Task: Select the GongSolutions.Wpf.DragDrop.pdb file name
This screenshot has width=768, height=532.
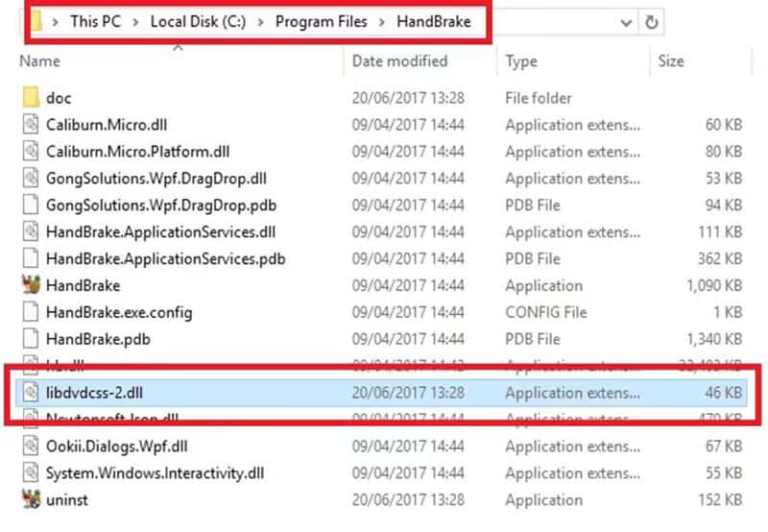Action: tap(161, 206)
